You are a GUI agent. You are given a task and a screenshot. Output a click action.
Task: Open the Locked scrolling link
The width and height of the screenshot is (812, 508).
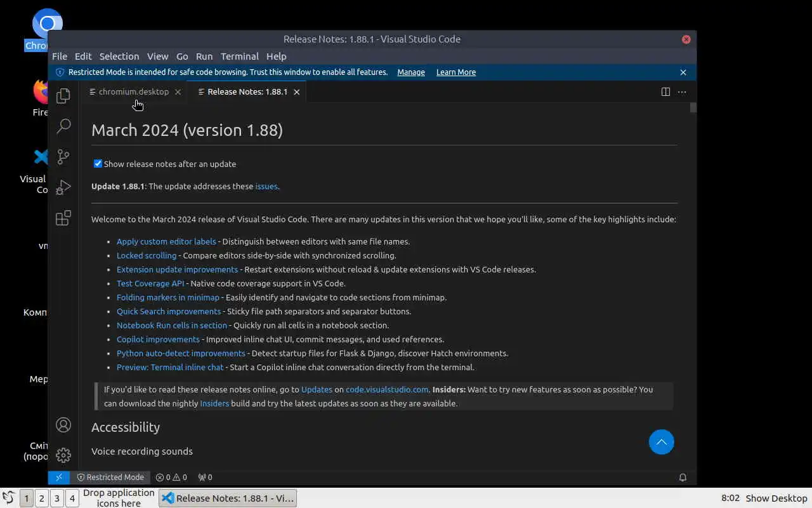tap(147, 255)
